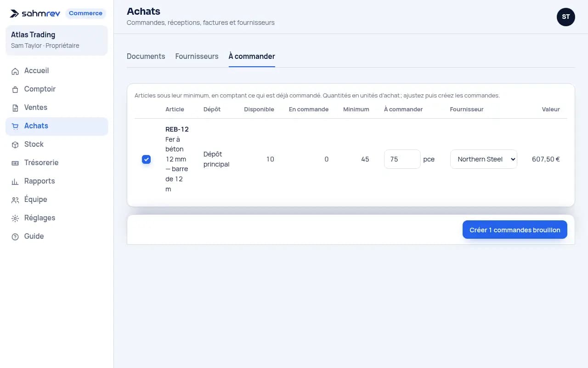Go to Équipe page
Viewport: 588px width, 368px height.
tap(57, 200)
